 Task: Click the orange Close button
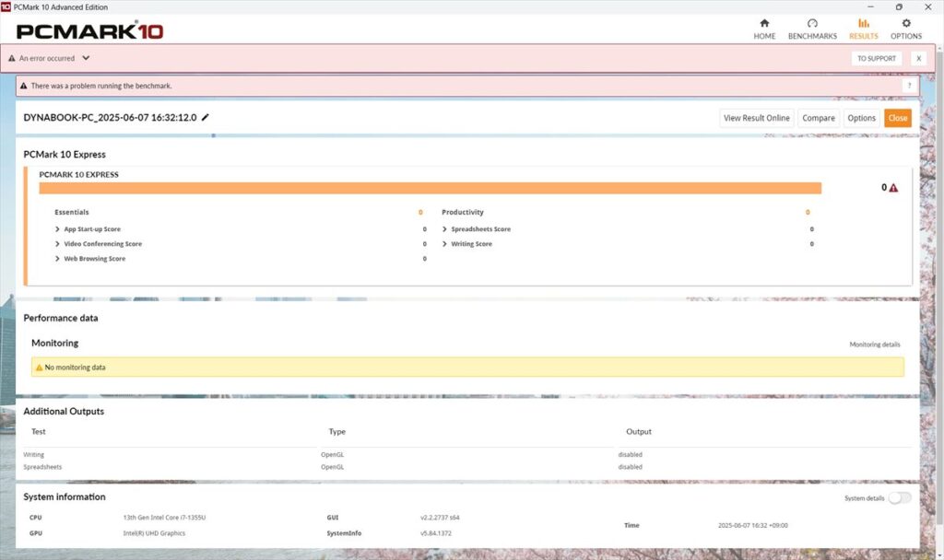(898, 118)
